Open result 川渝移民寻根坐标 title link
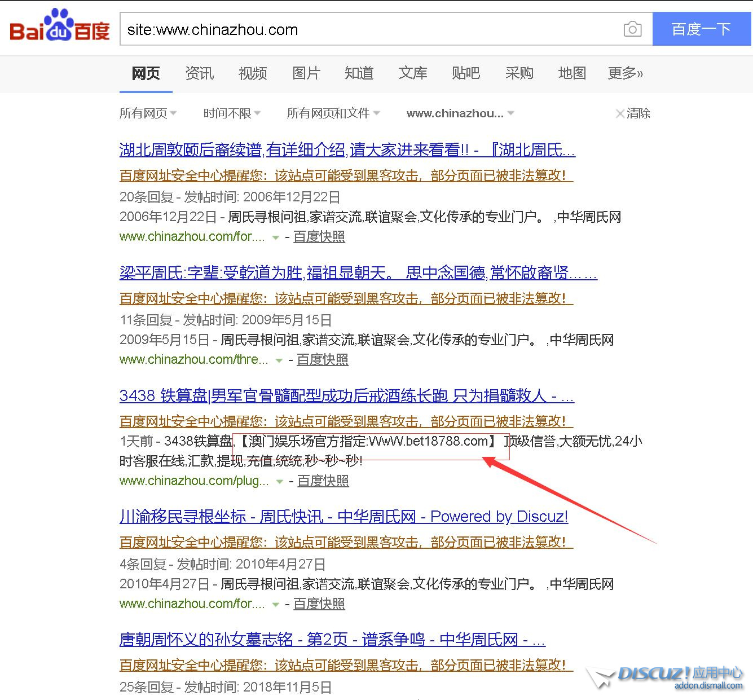Screen dimensions: 753x700 tap(344, 517)
